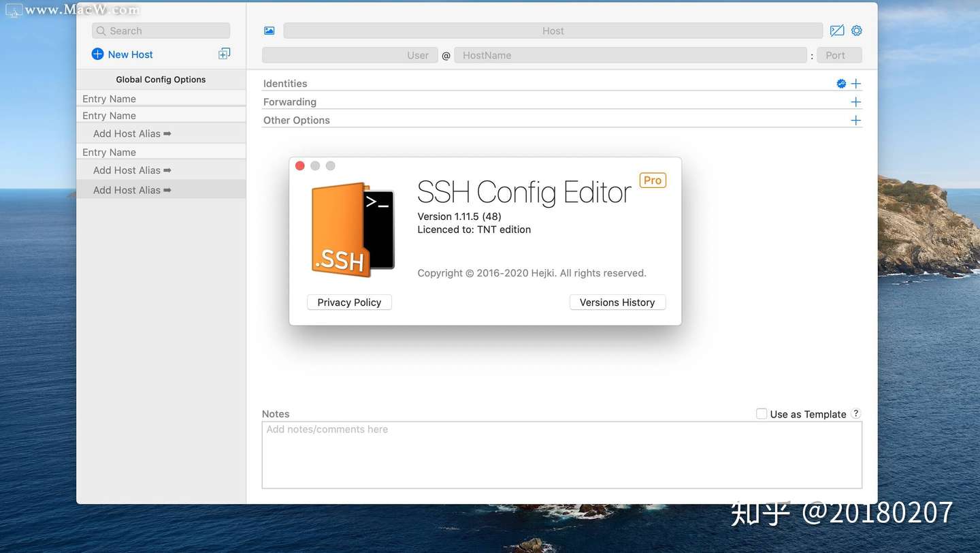The width and height of the screenshot is (980, 553).
Task: Enable the Use as Template checkbox
Action: point(762,413)
